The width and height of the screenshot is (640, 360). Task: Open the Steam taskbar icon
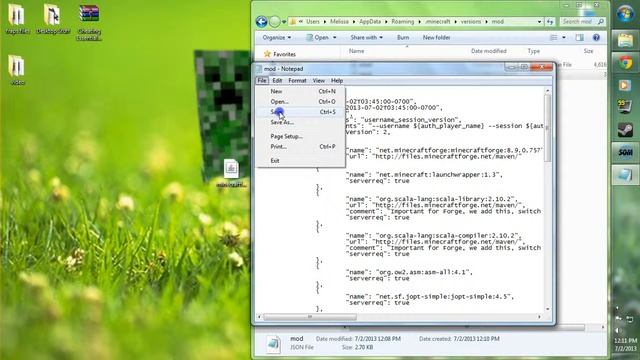click(x=625, y=130)
